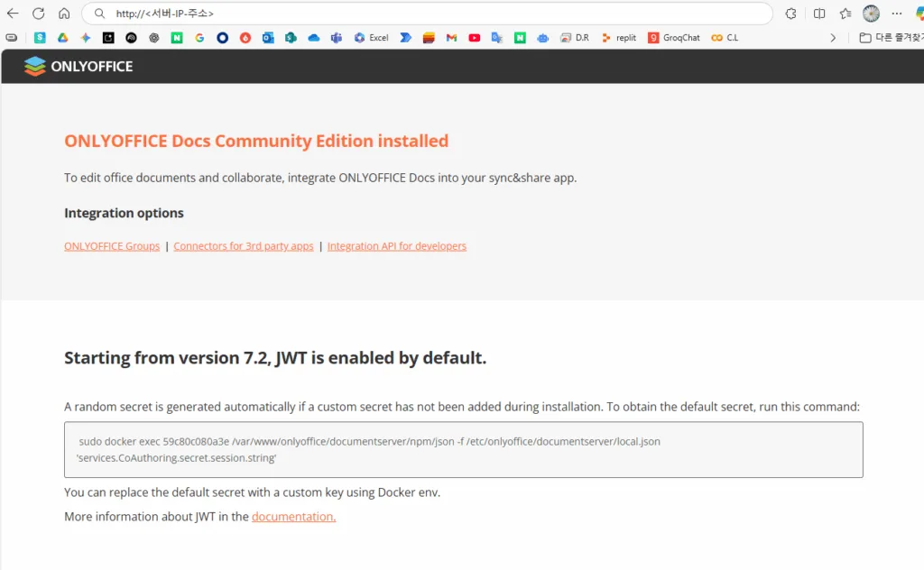Image resolution: width=924 pixels, height=570 pixels.
Task: Reload the page with the refresh icon
Action: point(38,13)
